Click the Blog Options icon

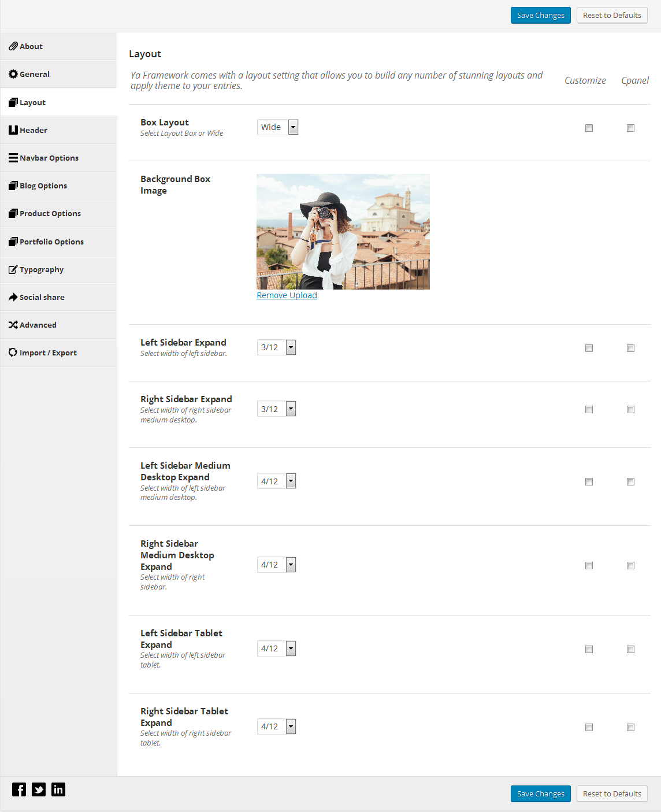13,186
